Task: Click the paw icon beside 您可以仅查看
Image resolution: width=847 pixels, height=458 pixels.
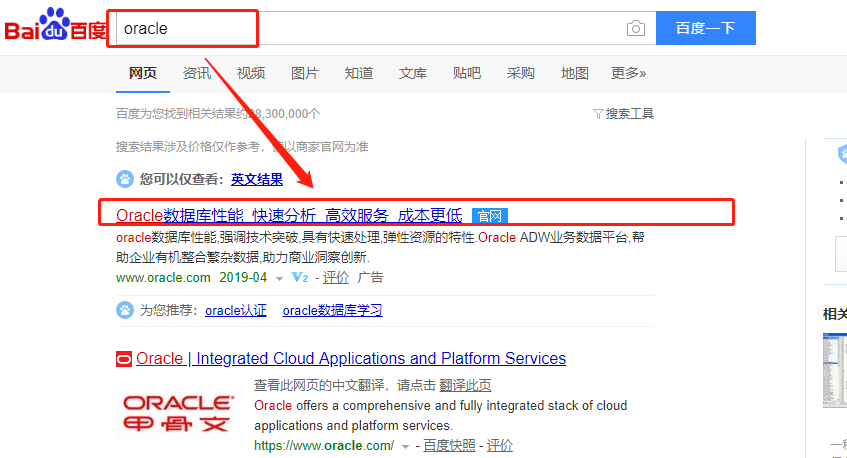Action: pyautogui.click(x=125, y=179)
